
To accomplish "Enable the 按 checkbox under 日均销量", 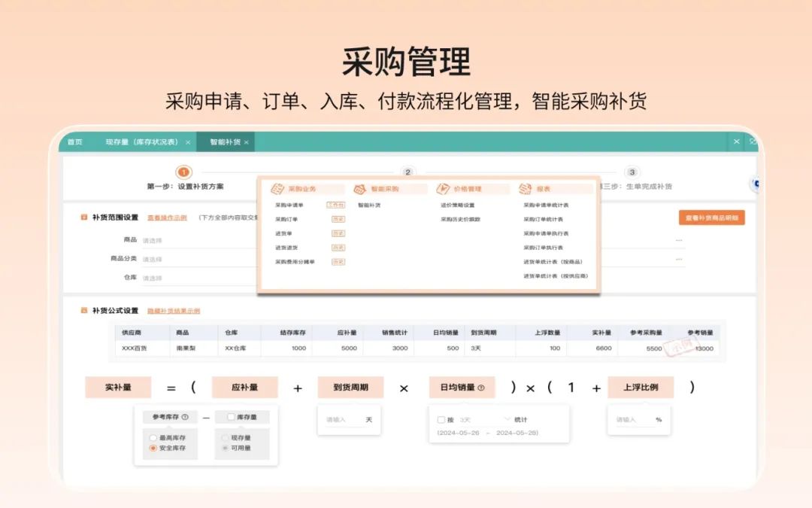I will coord(440,420).
